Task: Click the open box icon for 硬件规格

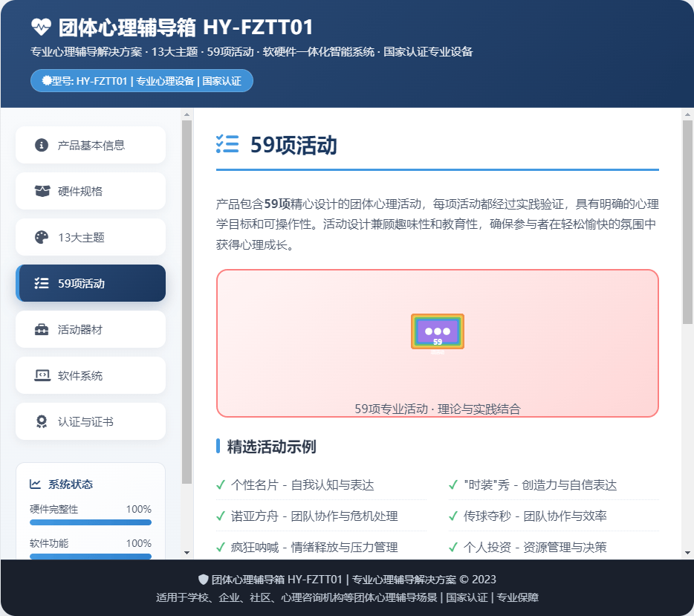Action: (42, 191)
